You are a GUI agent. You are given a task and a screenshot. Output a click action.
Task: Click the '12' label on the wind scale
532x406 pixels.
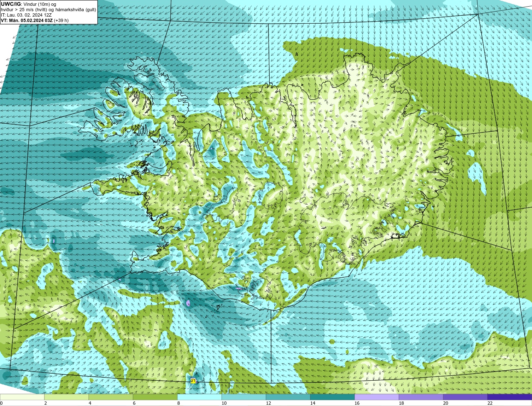tap(268, 403)
